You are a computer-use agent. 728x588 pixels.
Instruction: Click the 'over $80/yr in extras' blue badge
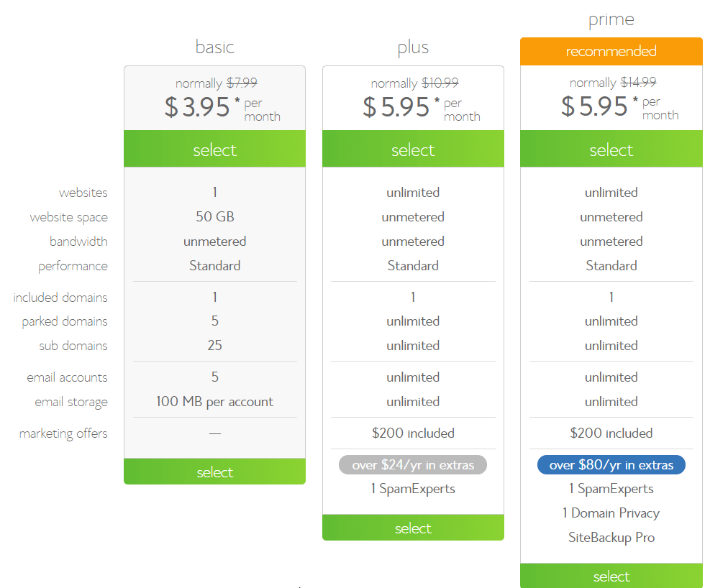coord(611,465)
